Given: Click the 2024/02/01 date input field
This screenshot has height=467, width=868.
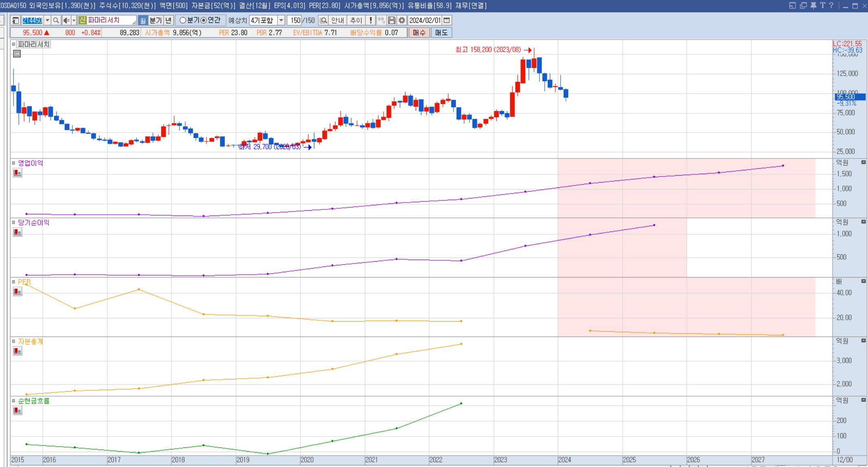Looking at the screenshot, I should coord(425,20).
